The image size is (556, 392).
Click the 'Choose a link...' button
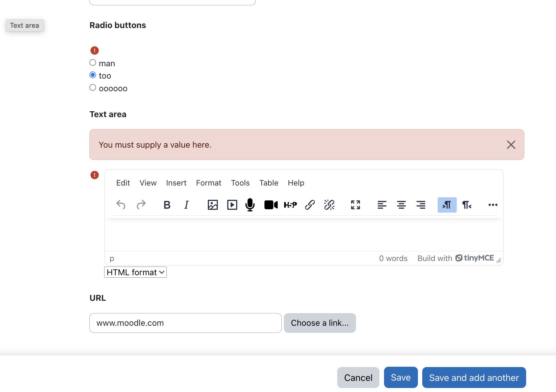[320, 323]
